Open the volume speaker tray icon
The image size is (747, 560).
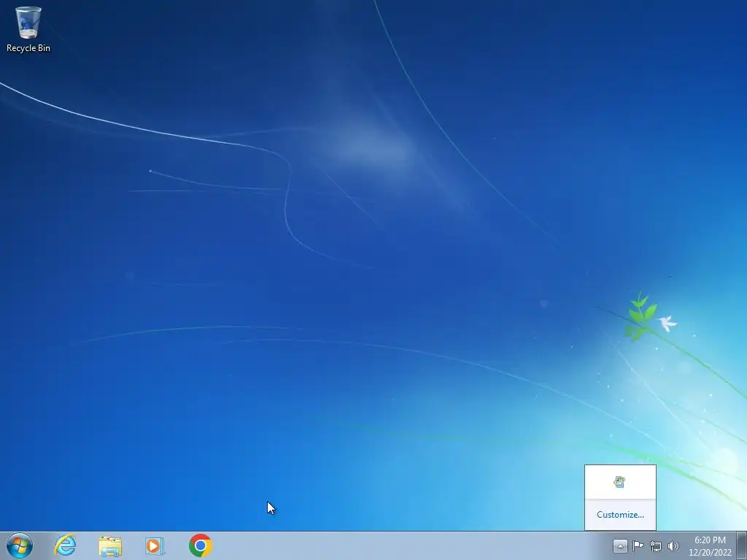click(x=673, y=546)
